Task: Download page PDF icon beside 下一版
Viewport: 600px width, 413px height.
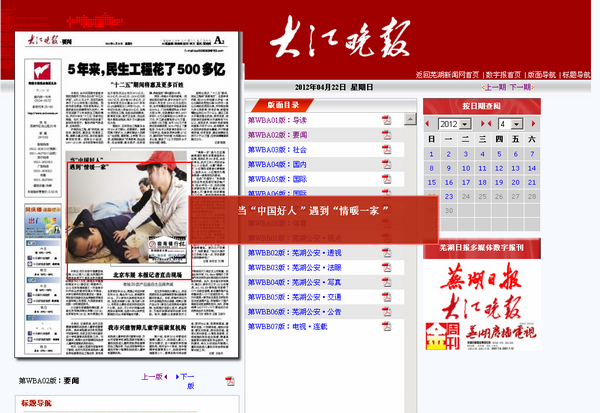Action: (230, 381)
